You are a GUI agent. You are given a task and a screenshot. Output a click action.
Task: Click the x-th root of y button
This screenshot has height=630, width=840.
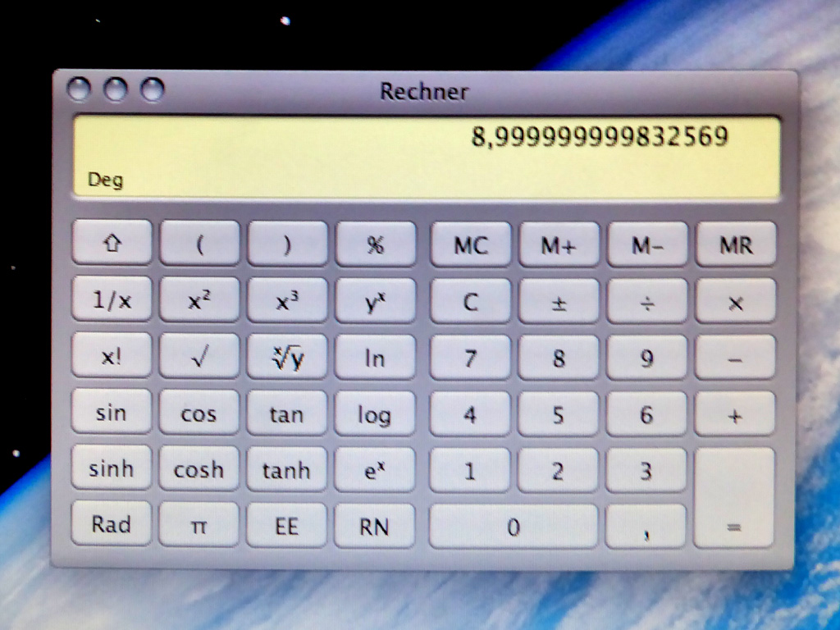(x=287, y=357)
